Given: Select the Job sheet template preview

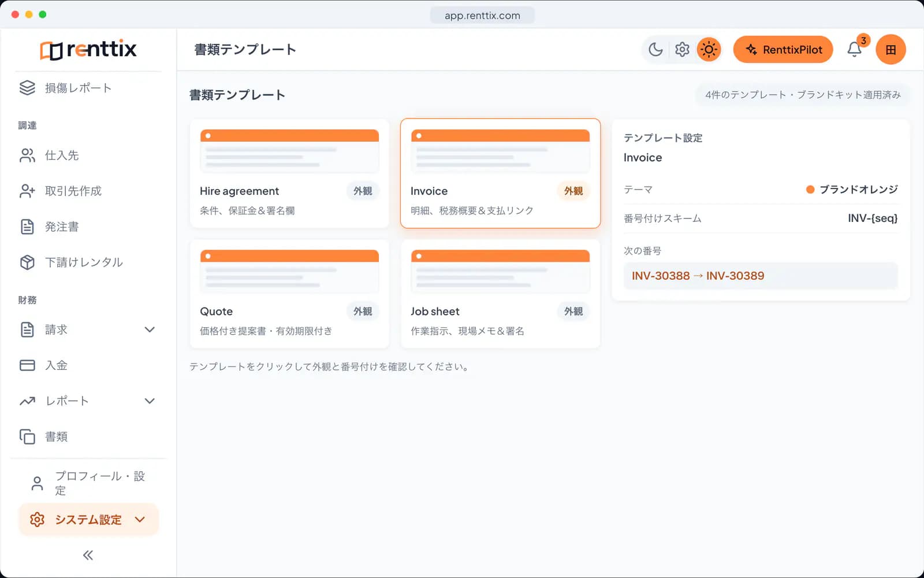Looking at the screenshot, I should click(500, 272).
